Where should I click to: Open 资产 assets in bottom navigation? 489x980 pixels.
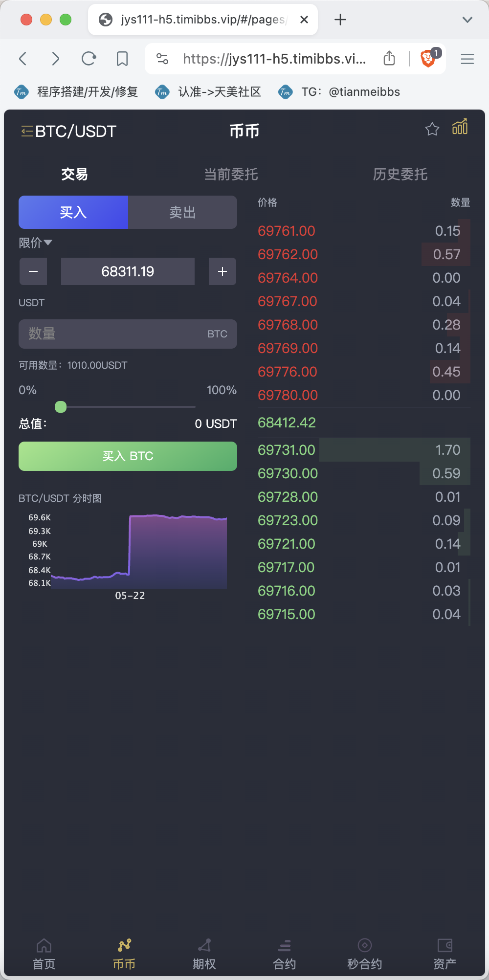pyautogui.click(x=445, y=954)
